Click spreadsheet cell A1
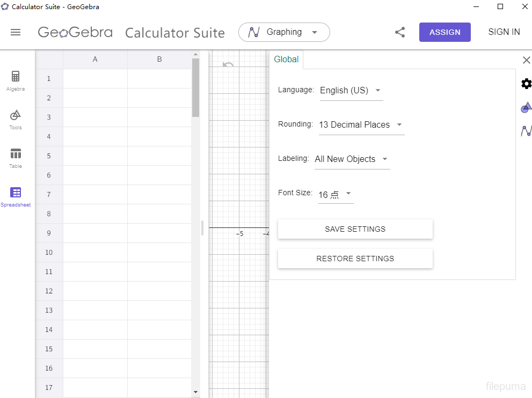This screenshot has width=532, height=398. pos(95,79)
